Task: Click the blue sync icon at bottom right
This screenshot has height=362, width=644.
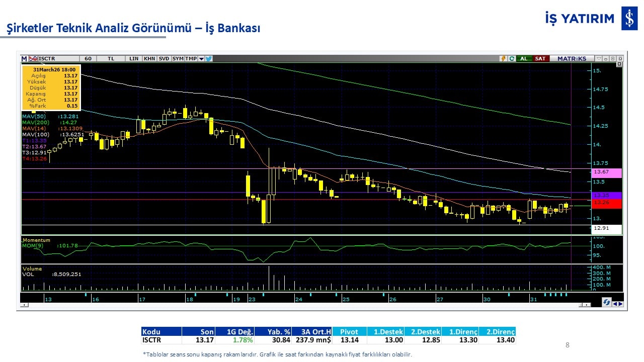Action: pos(607,303)
